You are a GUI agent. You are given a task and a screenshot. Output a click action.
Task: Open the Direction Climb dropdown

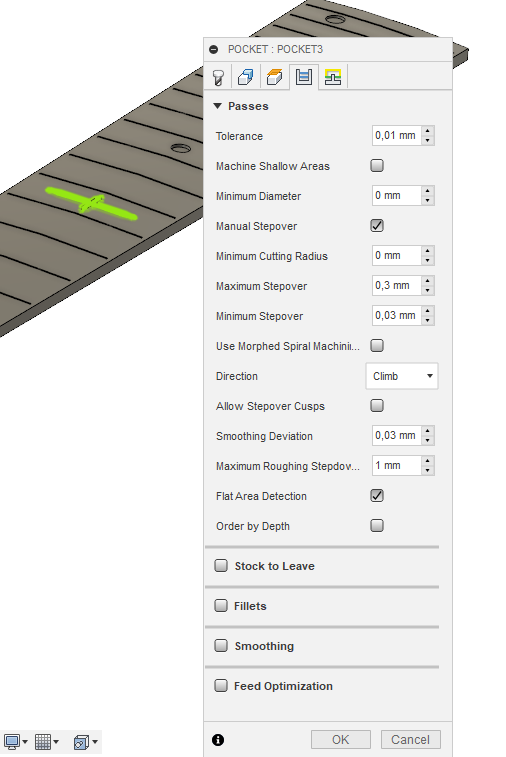[402, 376]
